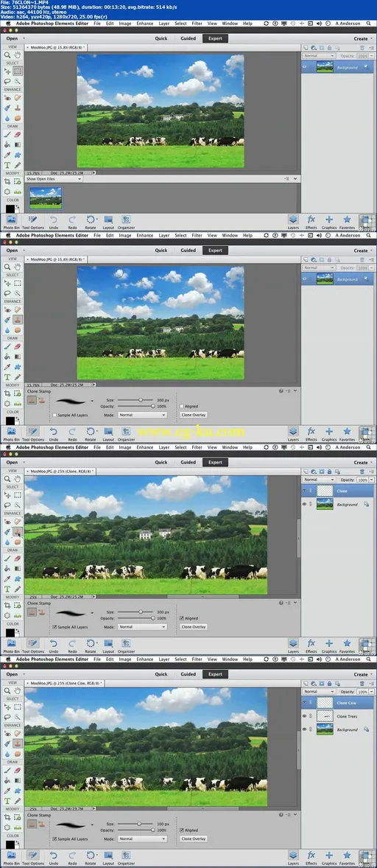Show Tool Options in the top frame
377x868 pixels.
click(x=32, y=221)
